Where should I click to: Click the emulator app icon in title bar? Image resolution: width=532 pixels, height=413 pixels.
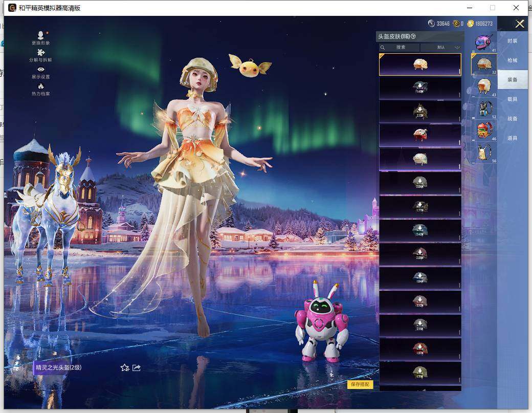coord(12,8)
